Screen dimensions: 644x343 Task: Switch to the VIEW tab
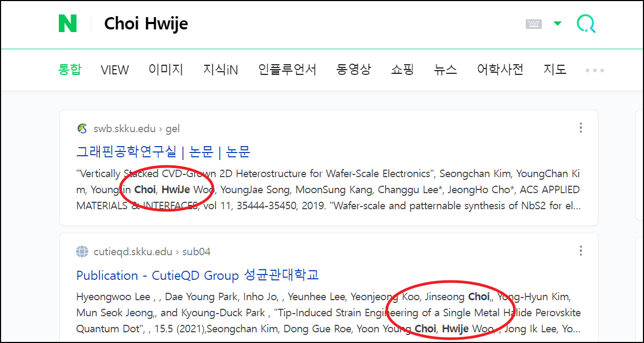114,70
